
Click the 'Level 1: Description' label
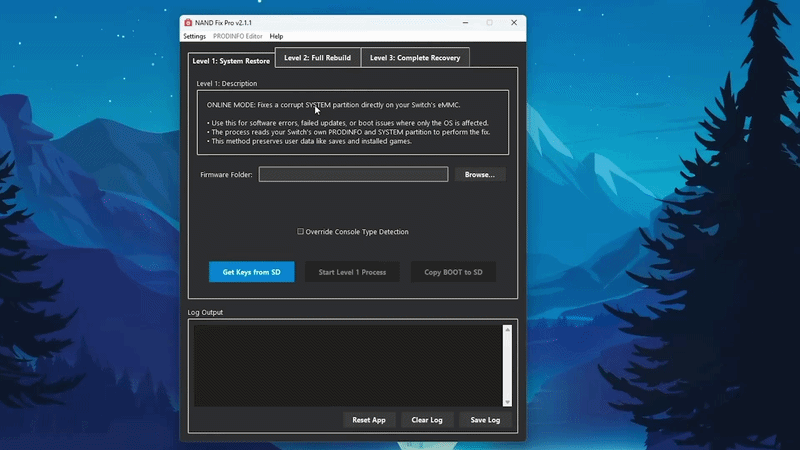227,83
